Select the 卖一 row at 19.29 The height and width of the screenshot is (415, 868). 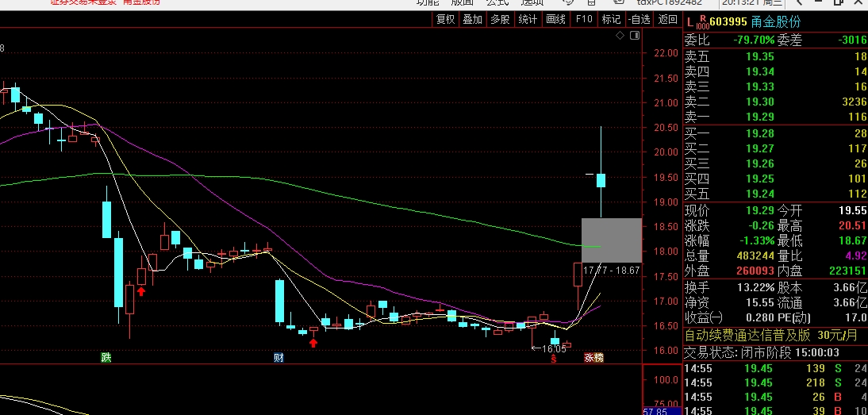pos(775,117)
